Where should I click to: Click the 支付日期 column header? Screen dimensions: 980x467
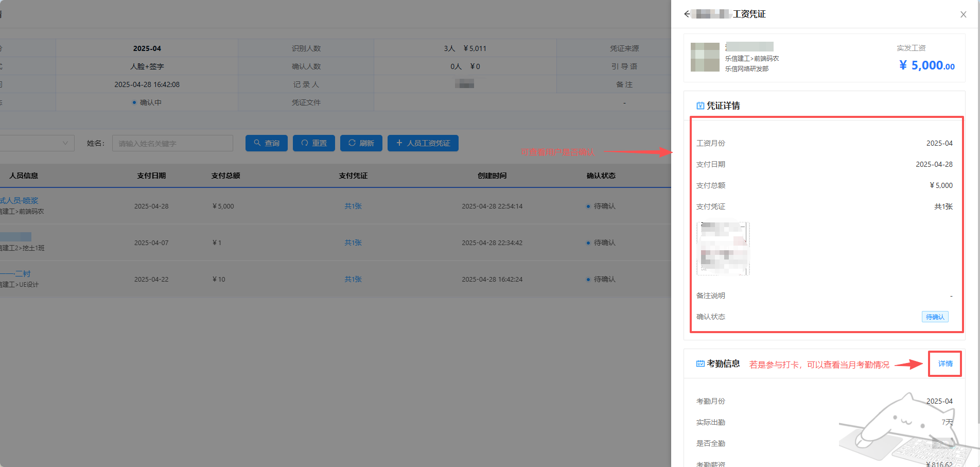tap(151, 176)
